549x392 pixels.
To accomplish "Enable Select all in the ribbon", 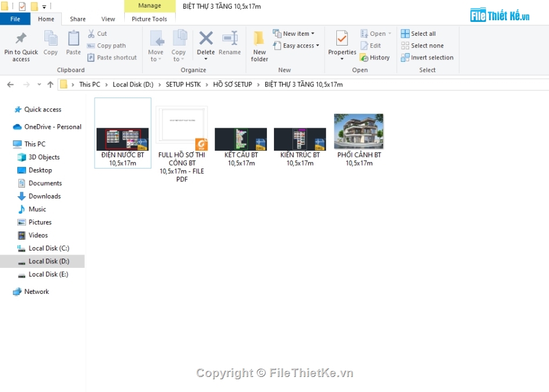I will 418,33.
